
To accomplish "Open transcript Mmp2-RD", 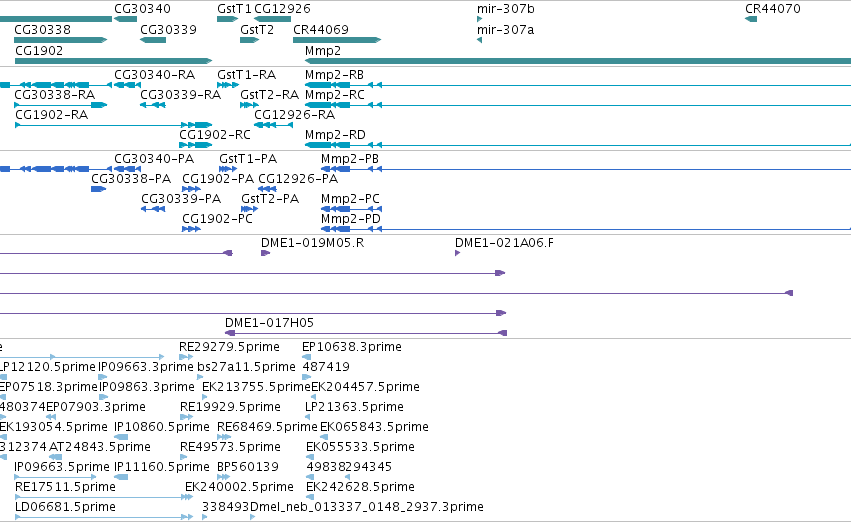I will pos(335,135).
